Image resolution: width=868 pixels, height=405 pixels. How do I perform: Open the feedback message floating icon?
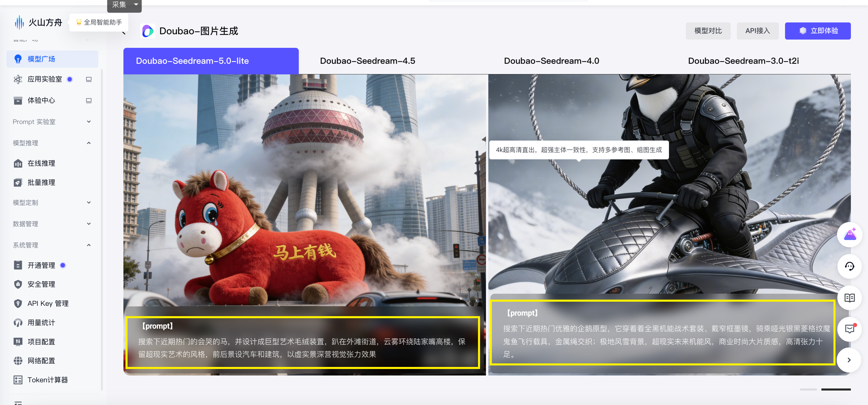[849, 329]
